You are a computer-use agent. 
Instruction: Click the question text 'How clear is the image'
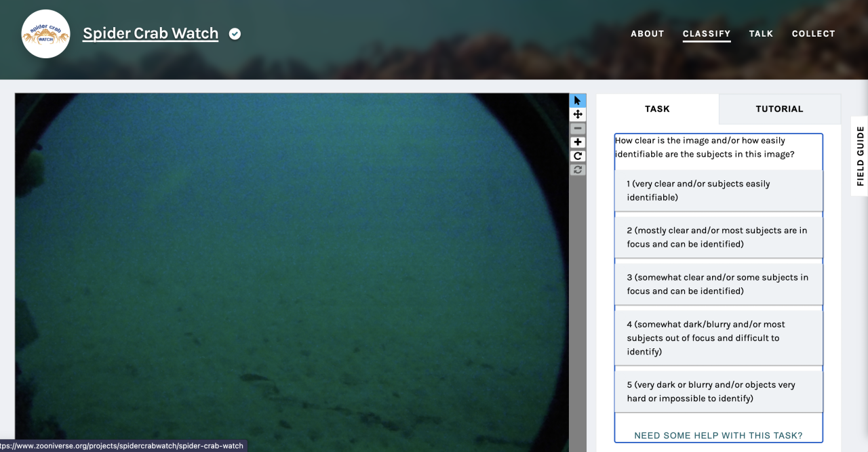pos(705,147)
